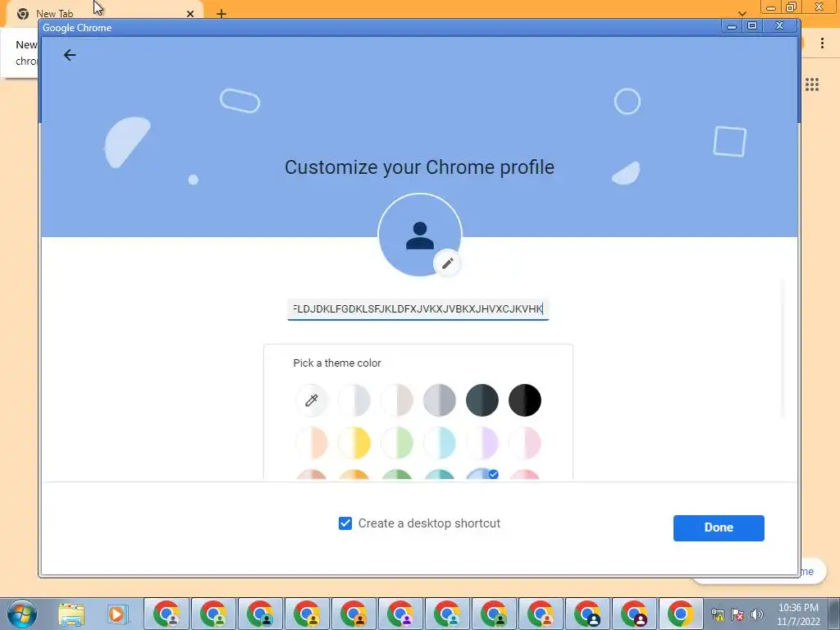Click the taskbar clock showing 10:36 PM
The height and width of the screenshot is (630, 840).
tap(798, 614)
